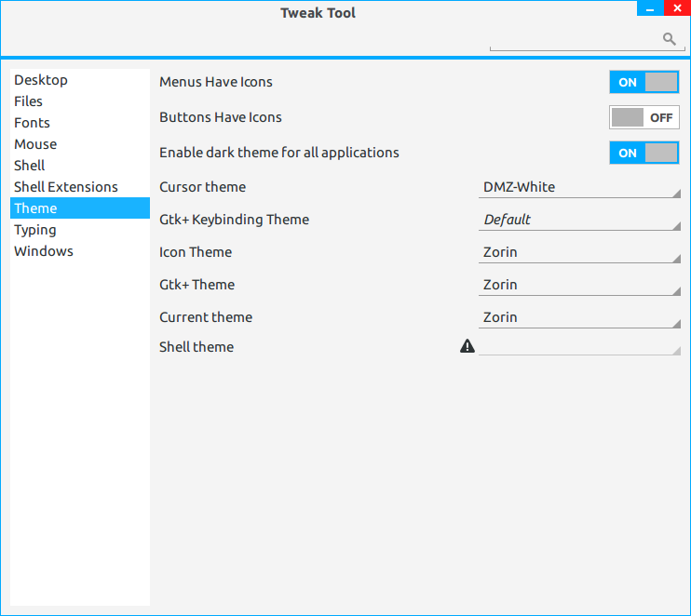This screenshot has width=691, height=616.
Task: Open the Typing settings category
Action: pos(35,230)
